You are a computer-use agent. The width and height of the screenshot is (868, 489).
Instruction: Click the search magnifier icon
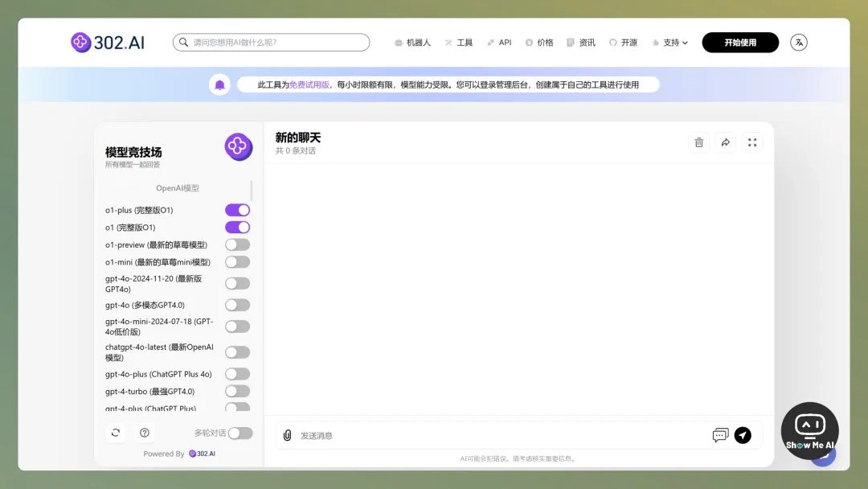[183, 42]
